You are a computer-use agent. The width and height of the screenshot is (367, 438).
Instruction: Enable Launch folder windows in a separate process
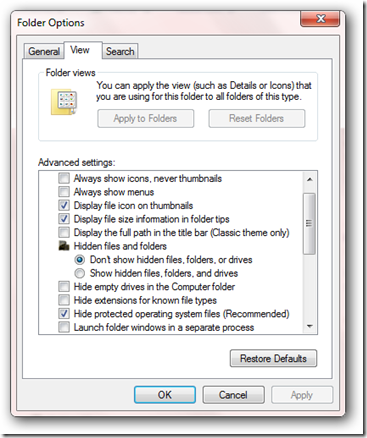pyautogui.click(x=64, y=327)
